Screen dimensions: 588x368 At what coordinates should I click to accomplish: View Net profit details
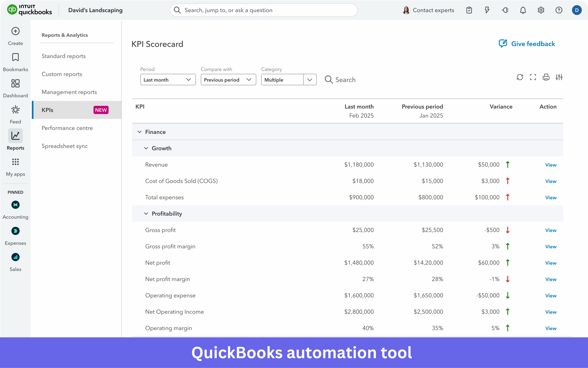(551, 263)
